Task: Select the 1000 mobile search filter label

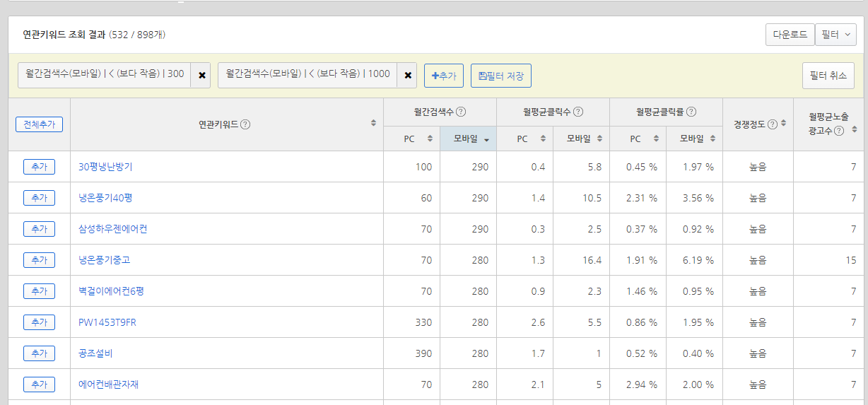Action: click(307, 75)
